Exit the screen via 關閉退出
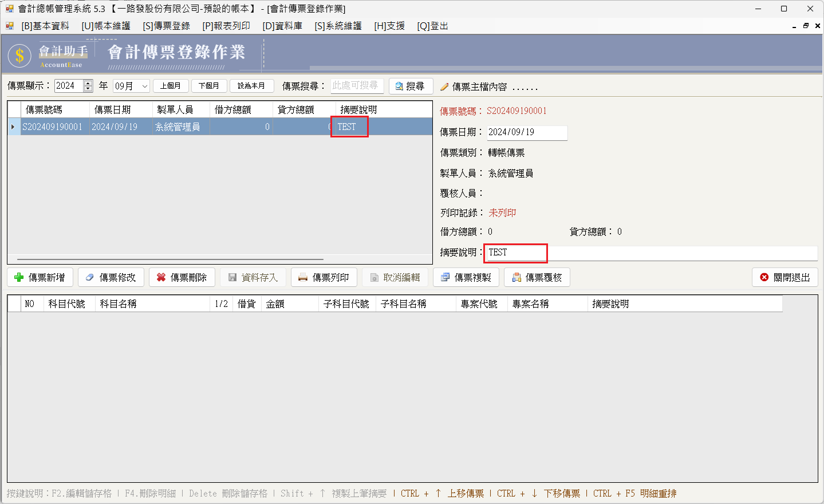Screen dimensions: 824x504 [x=784, y=277]
